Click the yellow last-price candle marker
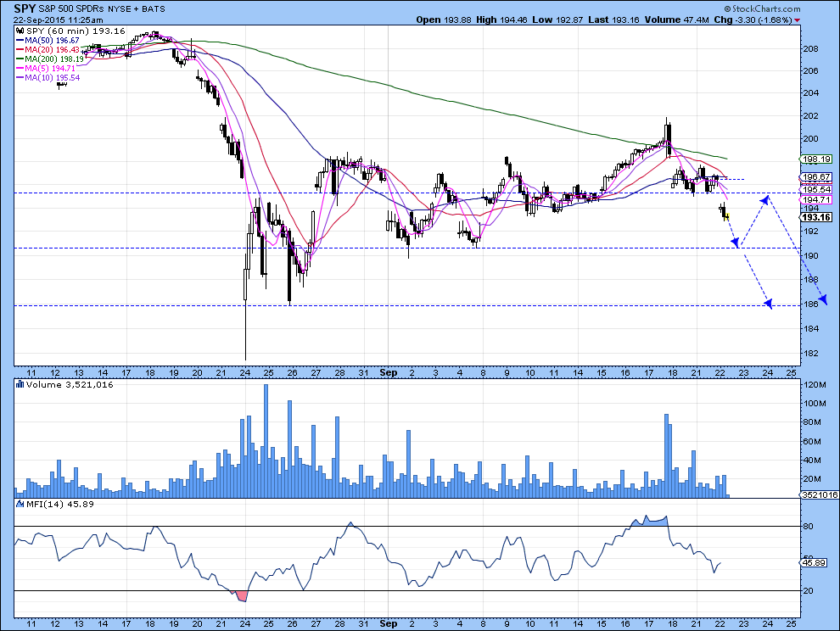 [726, 216]
